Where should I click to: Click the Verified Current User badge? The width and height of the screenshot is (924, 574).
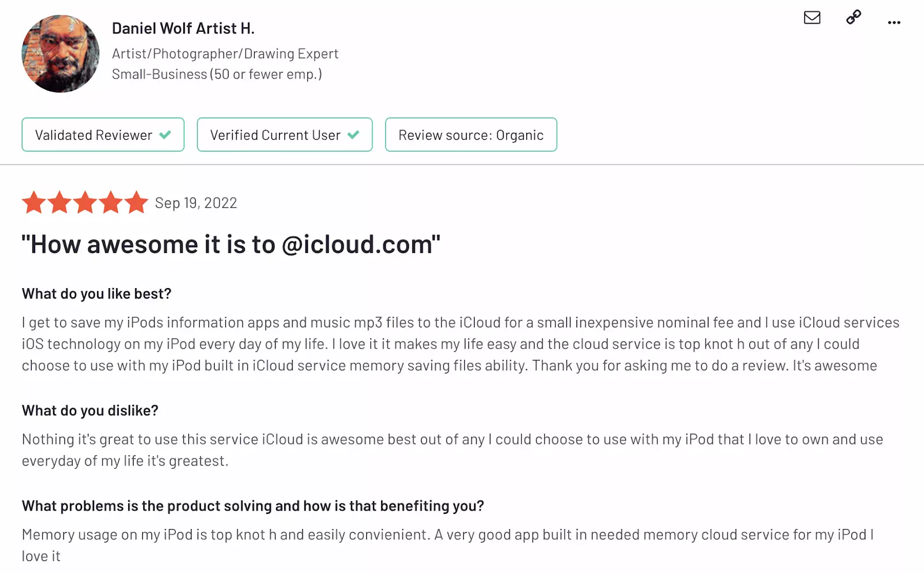pos(284,135)
